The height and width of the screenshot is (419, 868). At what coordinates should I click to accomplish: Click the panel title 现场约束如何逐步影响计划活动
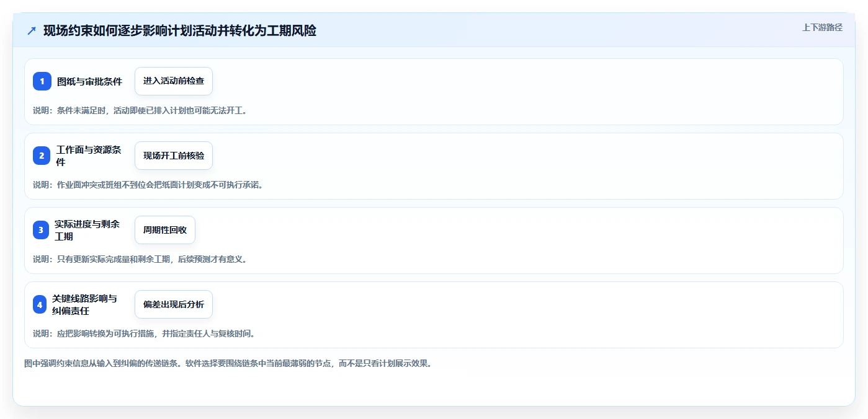pos(180,30)
